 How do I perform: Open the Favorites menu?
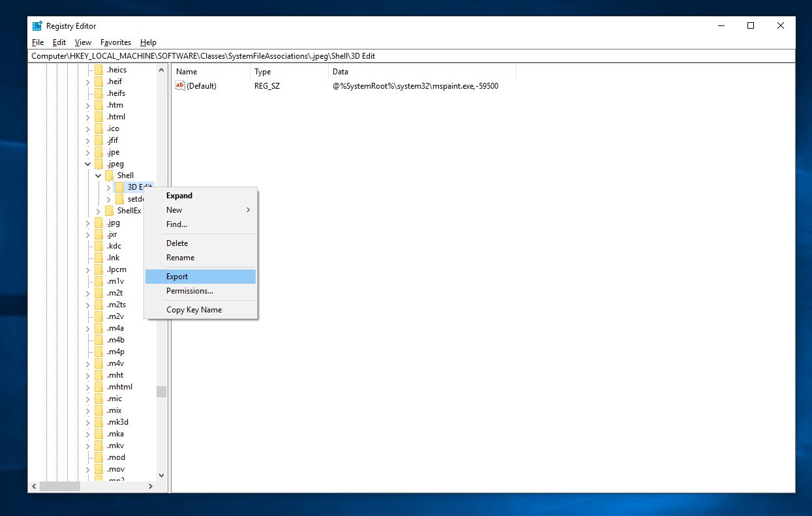pos(115,42)
